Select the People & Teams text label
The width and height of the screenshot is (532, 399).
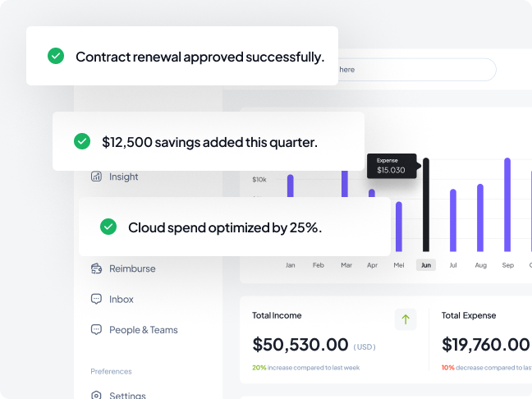click(x=143, y=330)
